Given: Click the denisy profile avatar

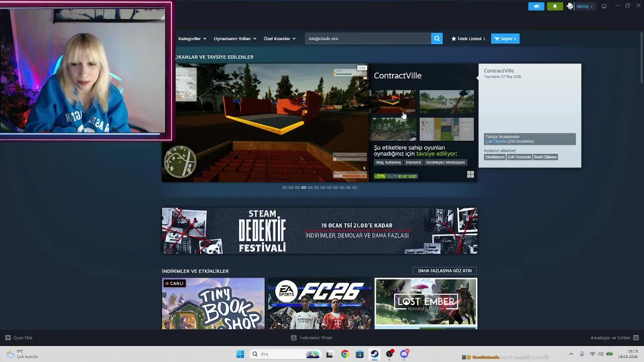Looking at the screenshot, I should (x=570, y=6).
